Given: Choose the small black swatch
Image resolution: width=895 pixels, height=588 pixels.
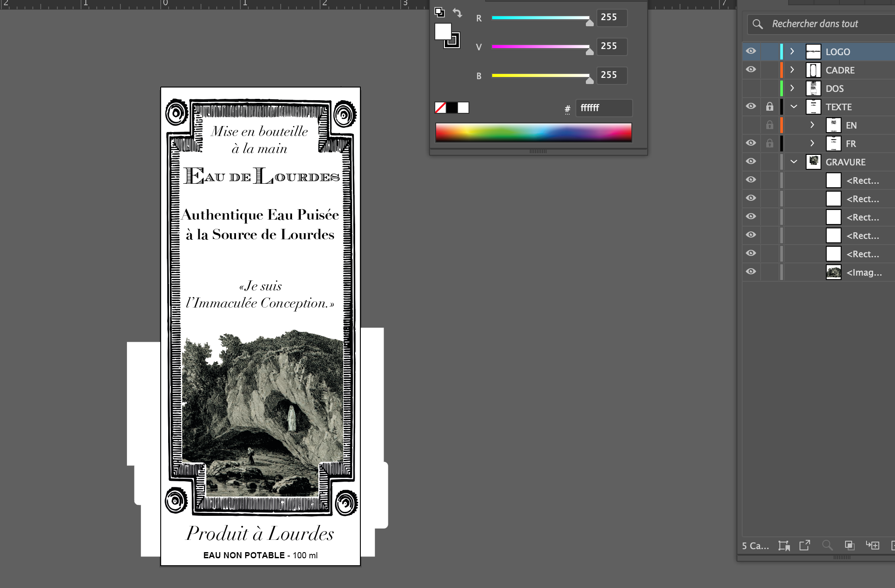Looking at the screenshot, I should tap(451, 108).
